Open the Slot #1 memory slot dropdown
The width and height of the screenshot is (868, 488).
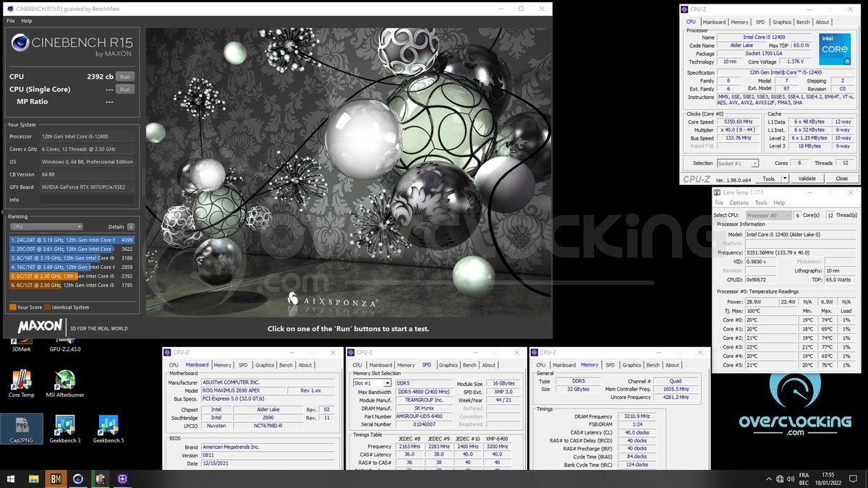[372, 383]
